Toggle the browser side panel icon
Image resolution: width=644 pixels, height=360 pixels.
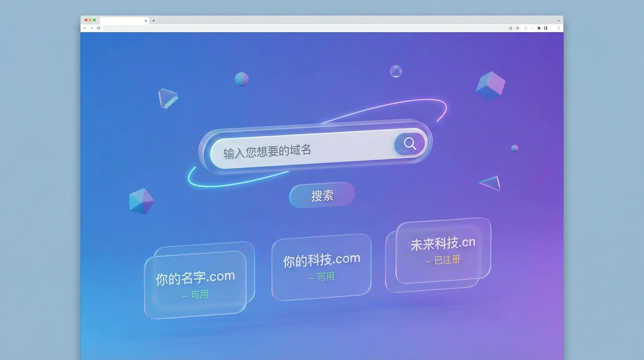point(546,28)
